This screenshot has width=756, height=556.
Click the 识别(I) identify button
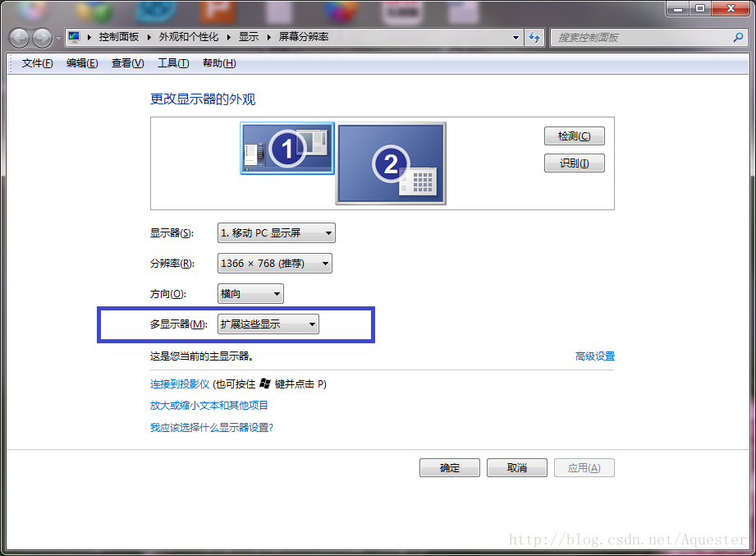(x=575, y=163)
